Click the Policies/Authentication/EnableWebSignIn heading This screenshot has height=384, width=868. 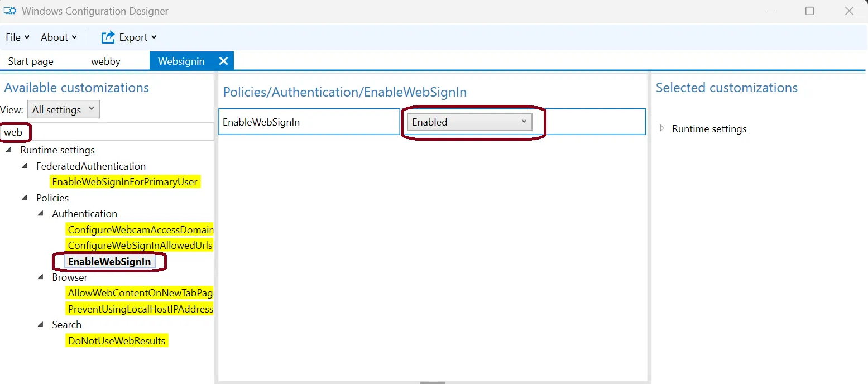pos(344,92)
